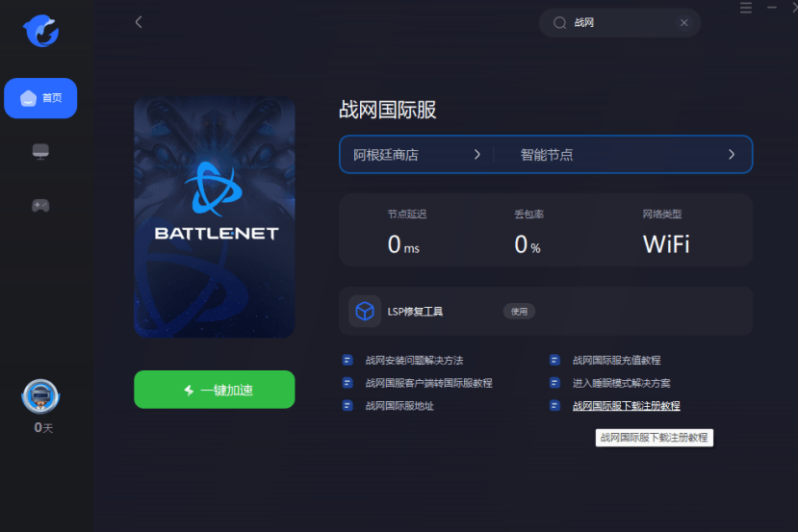This screenshot has height=532, width=798.
Task: Open the hamburger menu at top right
Action: tap(746, 8)
